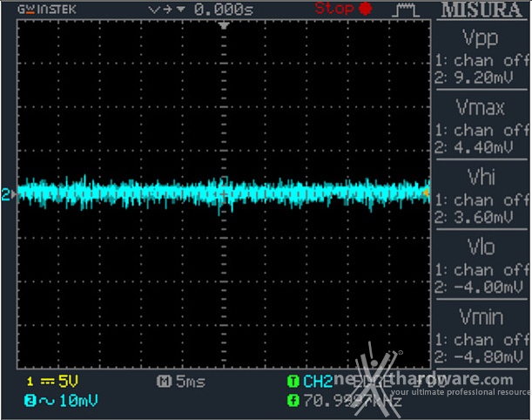
Task: Click the 3.60mV Vhi reading
Action: pos(483,217)
